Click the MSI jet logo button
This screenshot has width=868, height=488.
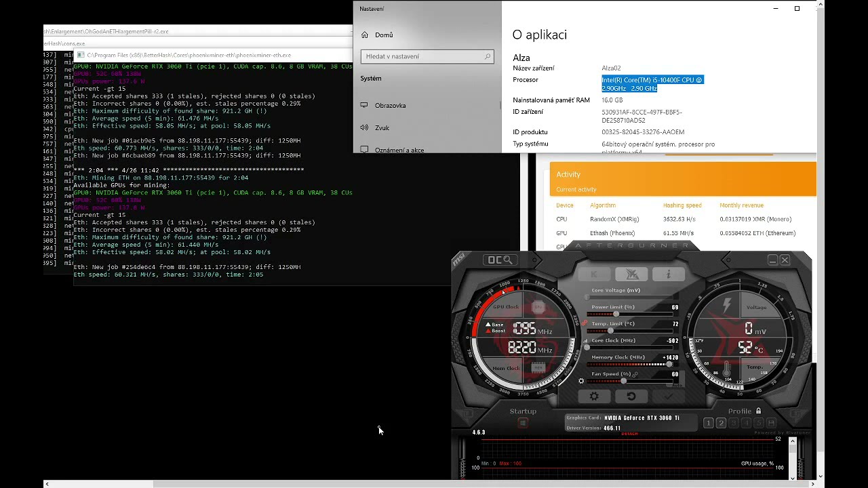point(631,274)
